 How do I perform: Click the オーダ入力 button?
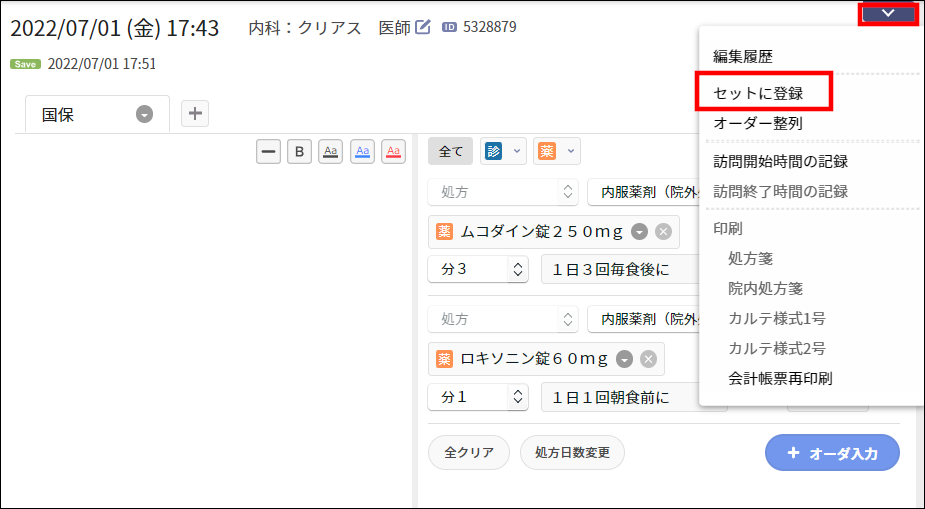coord(832,453)
